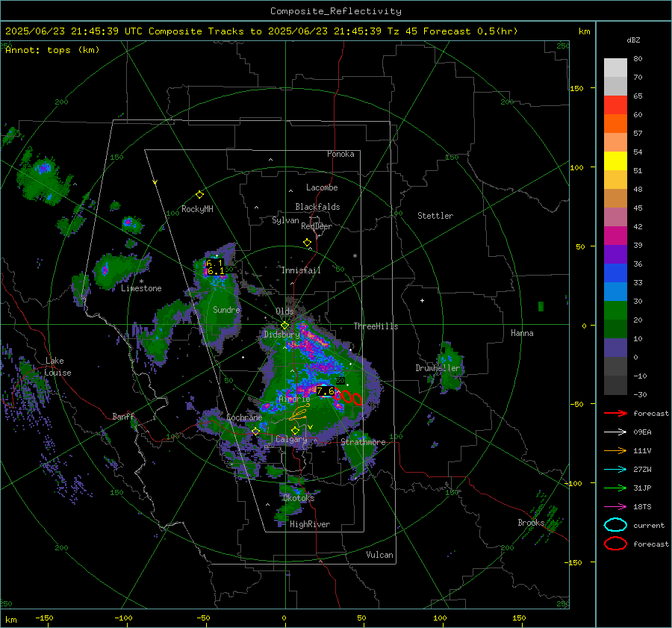
Task: Click the magenta 39-42 dBZ color swatch
Action: coord(615,236)
